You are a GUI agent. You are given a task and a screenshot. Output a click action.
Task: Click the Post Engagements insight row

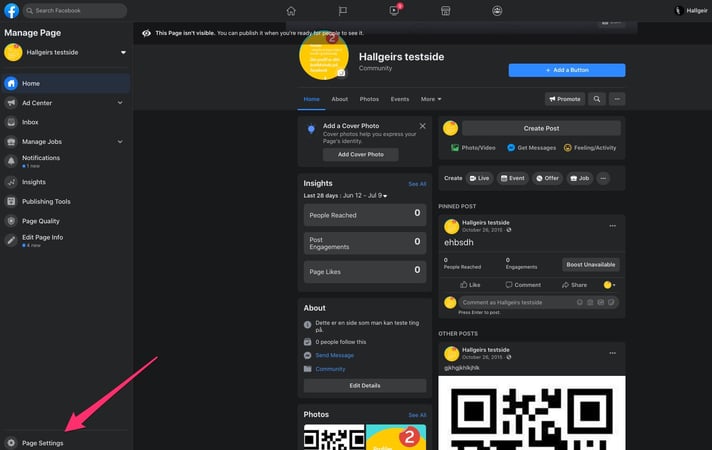tap(365, 243)
